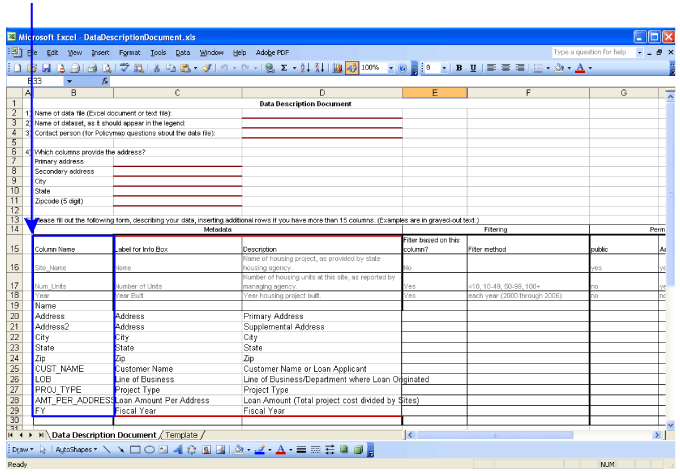Toggle Bold formatting
This screenshot has width=680, height=475.
tap(459, 68)
